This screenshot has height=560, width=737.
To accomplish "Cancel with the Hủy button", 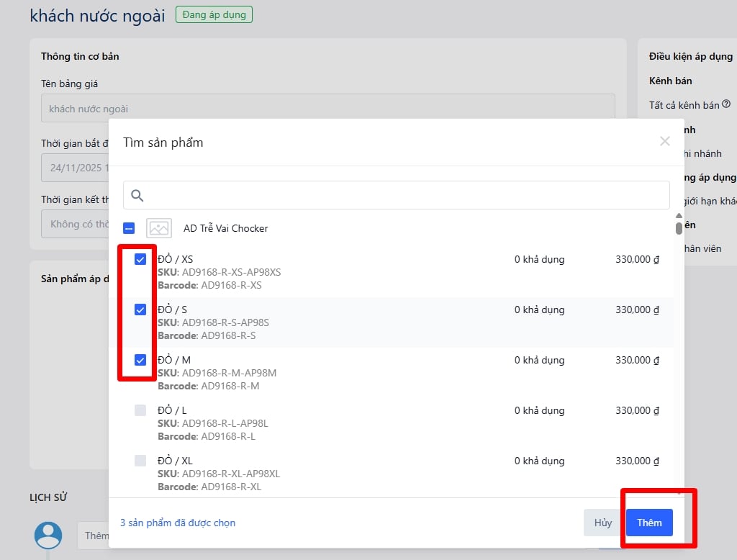I will 602,523.
